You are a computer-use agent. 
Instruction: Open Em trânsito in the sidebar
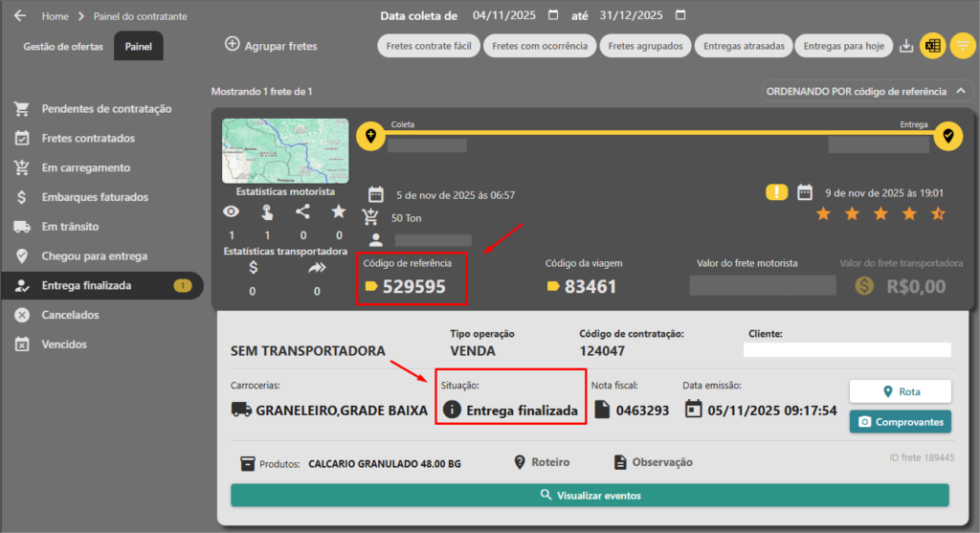coord(70,227)
